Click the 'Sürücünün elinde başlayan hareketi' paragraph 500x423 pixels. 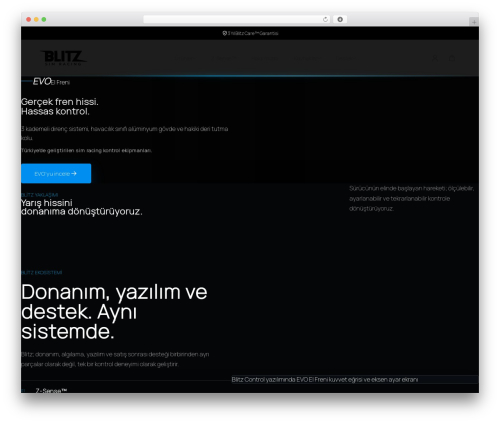(411, 198)
